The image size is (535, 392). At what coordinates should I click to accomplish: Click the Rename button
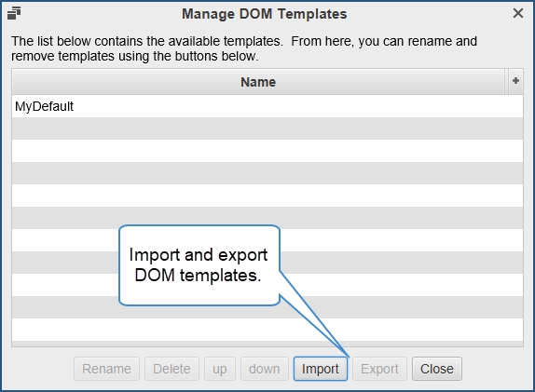pyautogui.click(x=106, y=369)
